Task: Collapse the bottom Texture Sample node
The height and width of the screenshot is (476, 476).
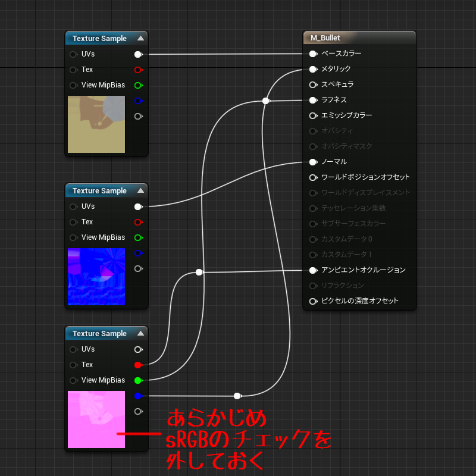Action: pyautogui.click(x=141, y=333)
